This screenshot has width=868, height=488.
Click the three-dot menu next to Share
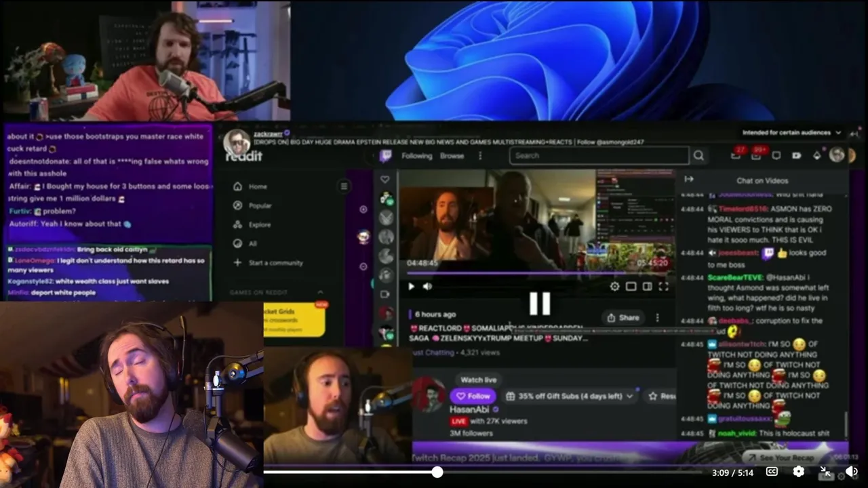657,317
